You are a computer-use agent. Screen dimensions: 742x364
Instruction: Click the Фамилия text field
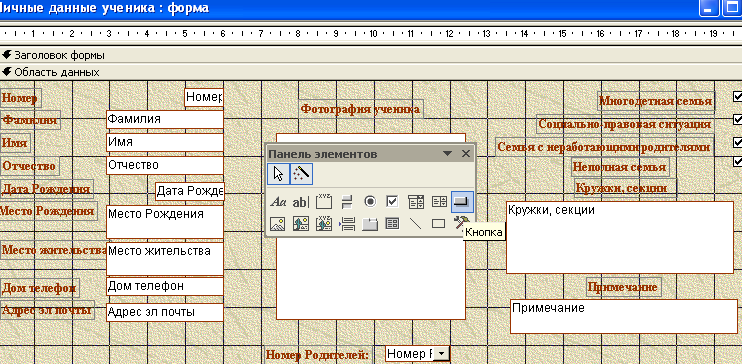coord(165,119)
